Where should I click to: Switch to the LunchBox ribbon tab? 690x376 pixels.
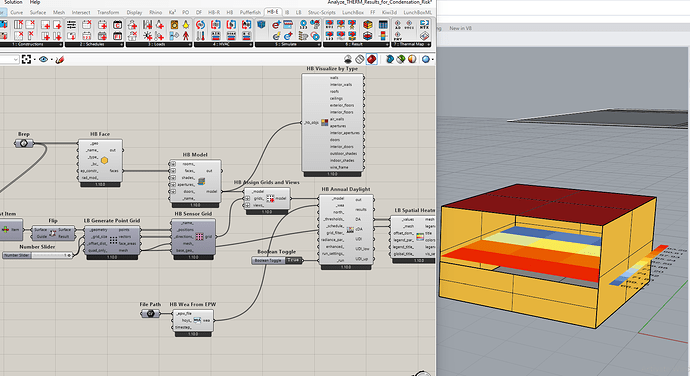coord(352,12)
